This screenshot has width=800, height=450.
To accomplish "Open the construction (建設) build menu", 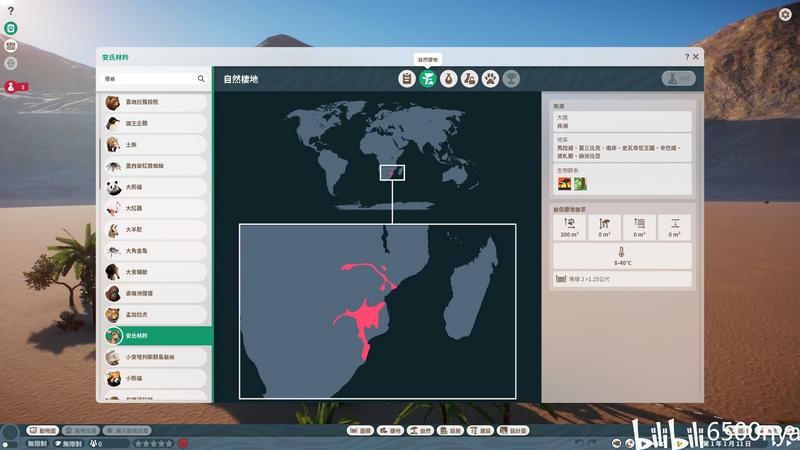I will (x=481, y=431).
